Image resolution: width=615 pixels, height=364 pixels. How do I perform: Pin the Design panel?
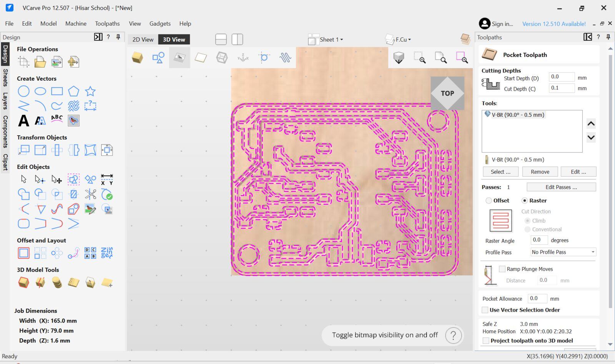[x=118, y=37]
